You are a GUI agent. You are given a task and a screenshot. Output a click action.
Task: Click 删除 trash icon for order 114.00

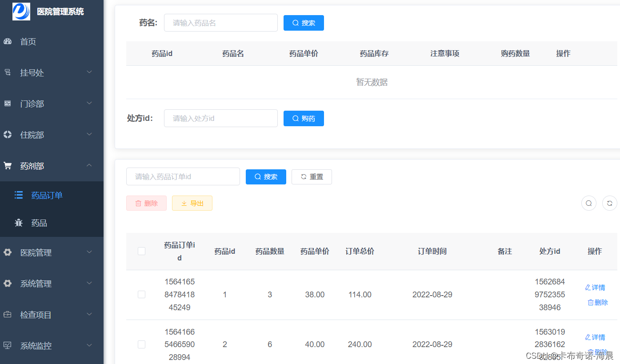(591, 302)
